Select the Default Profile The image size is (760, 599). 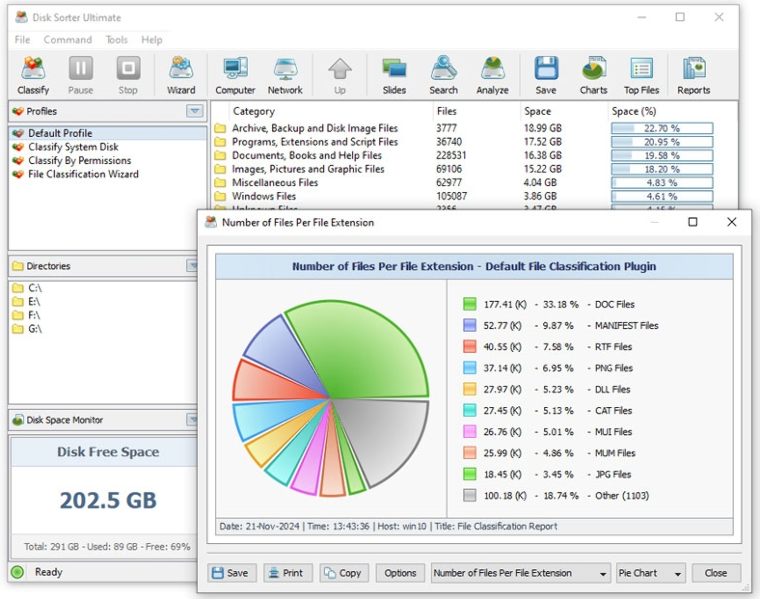click(108, 133)
